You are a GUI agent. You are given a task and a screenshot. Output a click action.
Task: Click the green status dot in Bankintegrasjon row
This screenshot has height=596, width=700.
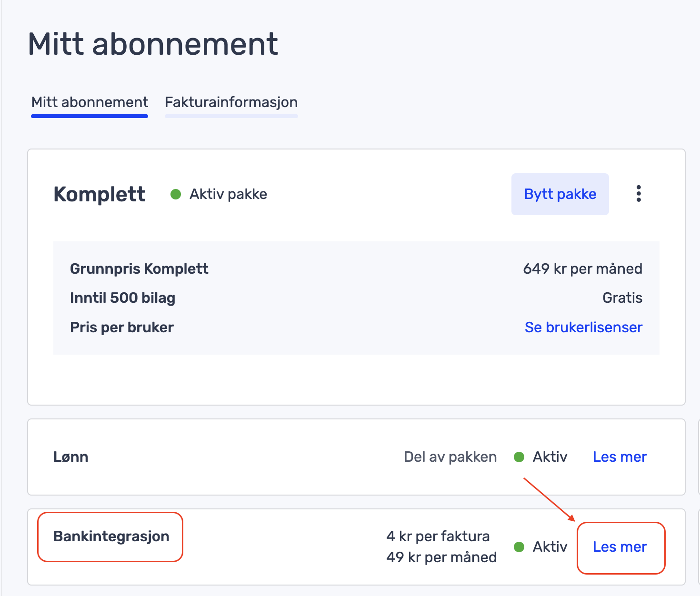[519, 547]
